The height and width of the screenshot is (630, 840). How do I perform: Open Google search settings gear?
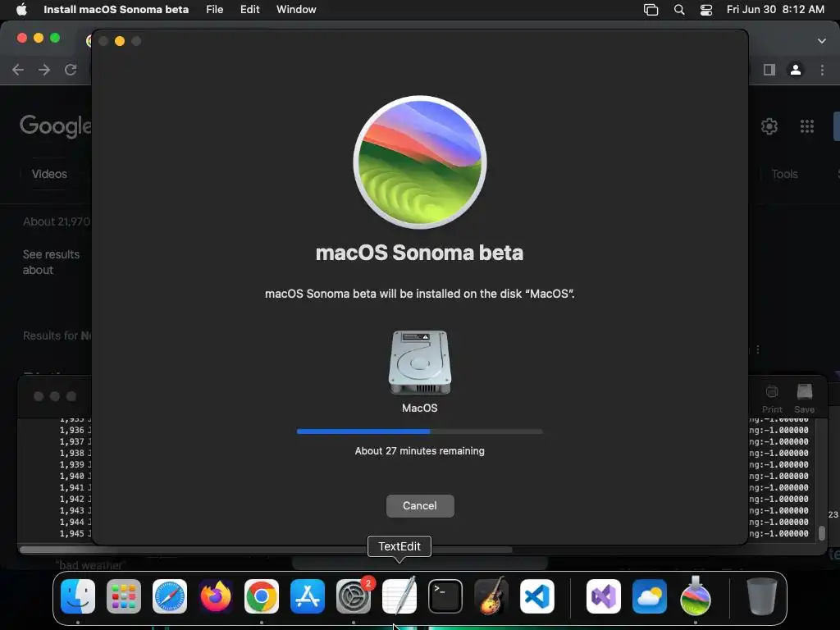click(x=769, y=126)
